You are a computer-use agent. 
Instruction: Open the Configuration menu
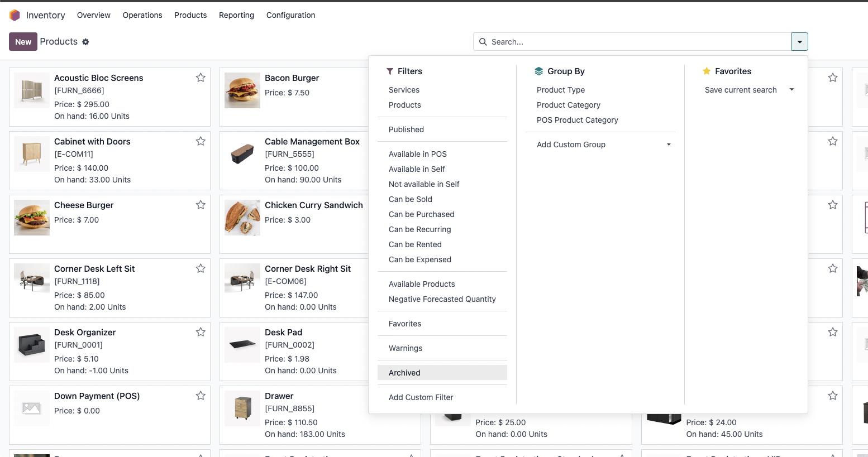[x=291, y=15]
